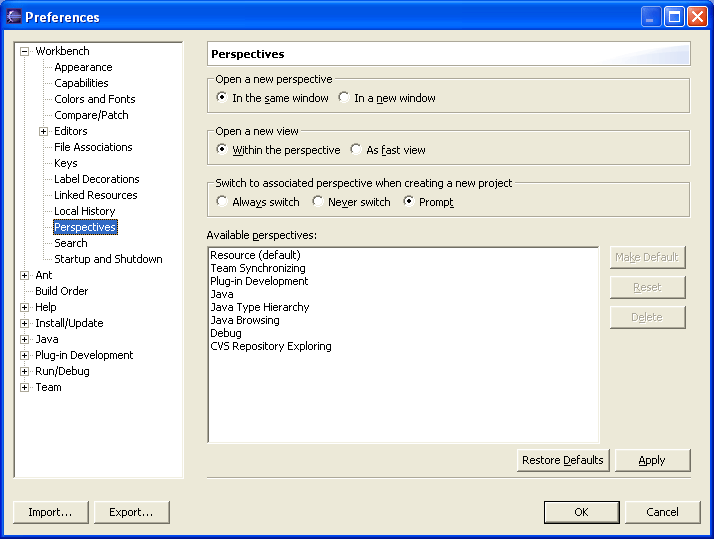Select 'Plug-in Development' in perspectives list
This screenshot has height=539, width=714.
pos(259,281)
